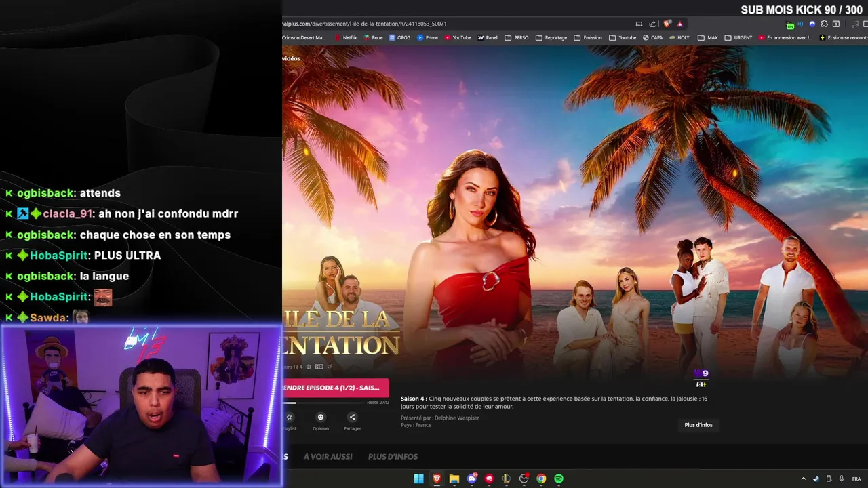Click the 'Pays : France' text
Image resolution: width=868 pixels, height=488 pixels.
click(416, 425)
